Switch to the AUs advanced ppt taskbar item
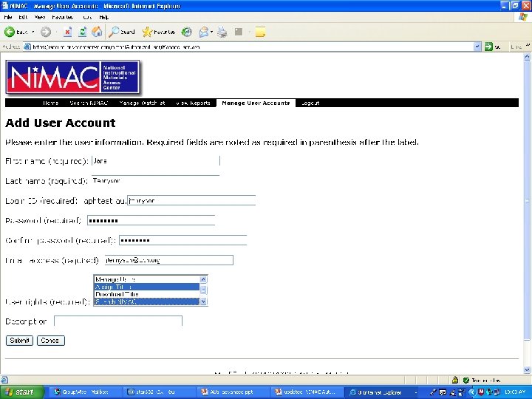Screen dimensions: 532x399 point(232,392)
